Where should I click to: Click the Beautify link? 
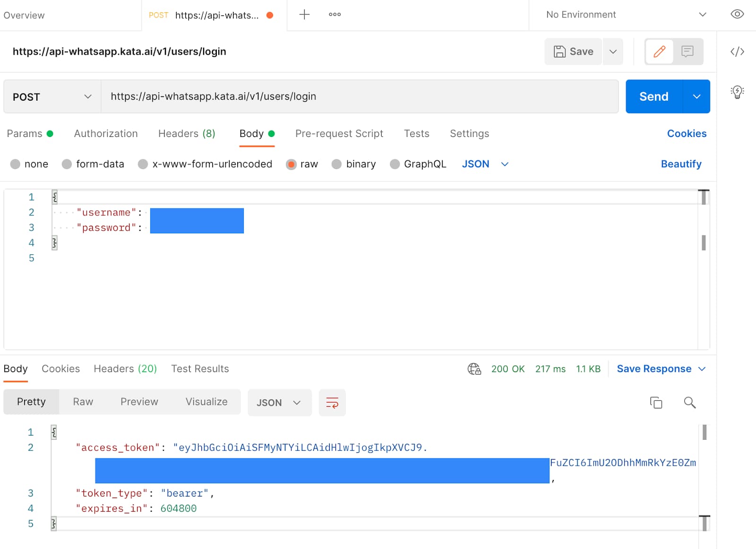(x=681, y=164)
